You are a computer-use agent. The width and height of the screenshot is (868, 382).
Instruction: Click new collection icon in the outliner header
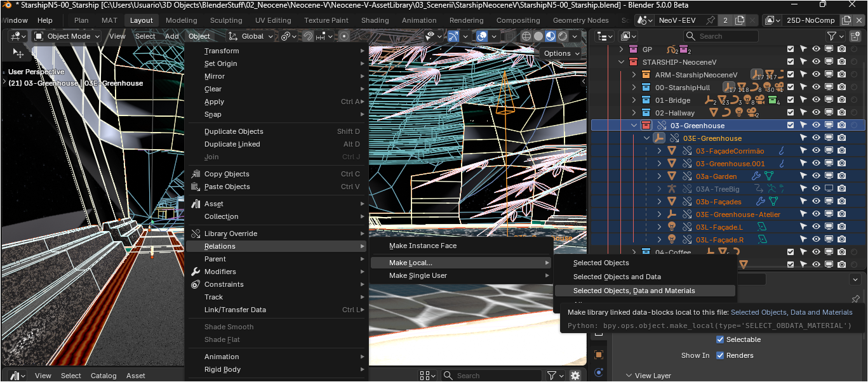coord(855,36)
